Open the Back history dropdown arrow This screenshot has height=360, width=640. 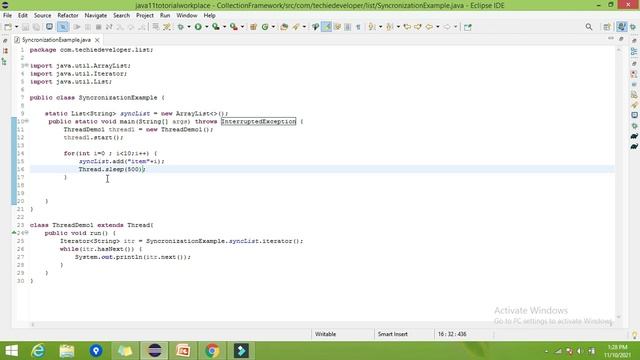click(438, 27)
